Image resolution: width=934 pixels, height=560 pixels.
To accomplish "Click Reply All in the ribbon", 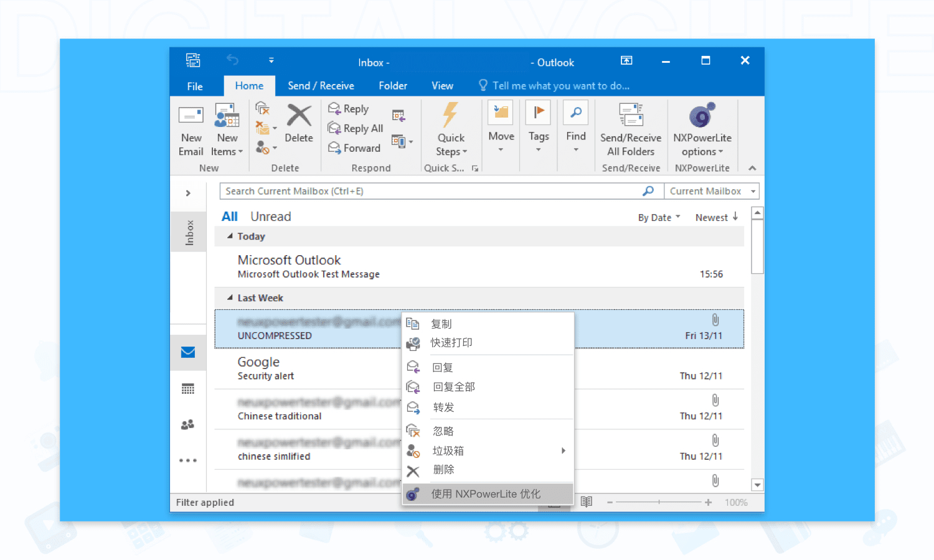I will (x=356, y=128).
